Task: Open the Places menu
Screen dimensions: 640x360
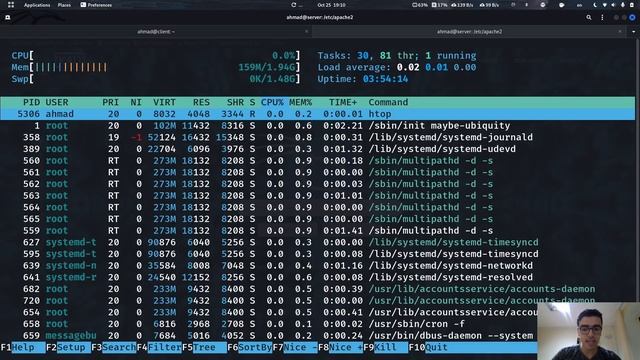Action: tap(64, 5)
